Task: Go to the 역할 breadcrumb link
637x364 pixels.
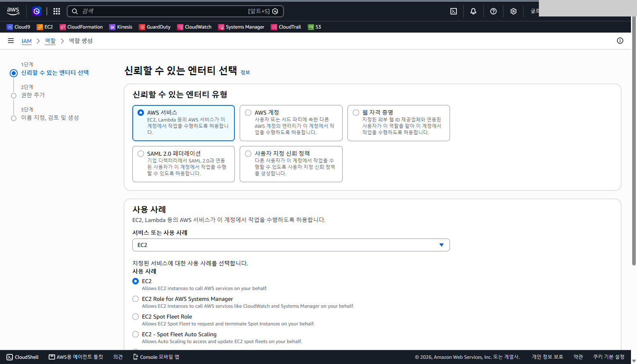Action: pos(50,41)
